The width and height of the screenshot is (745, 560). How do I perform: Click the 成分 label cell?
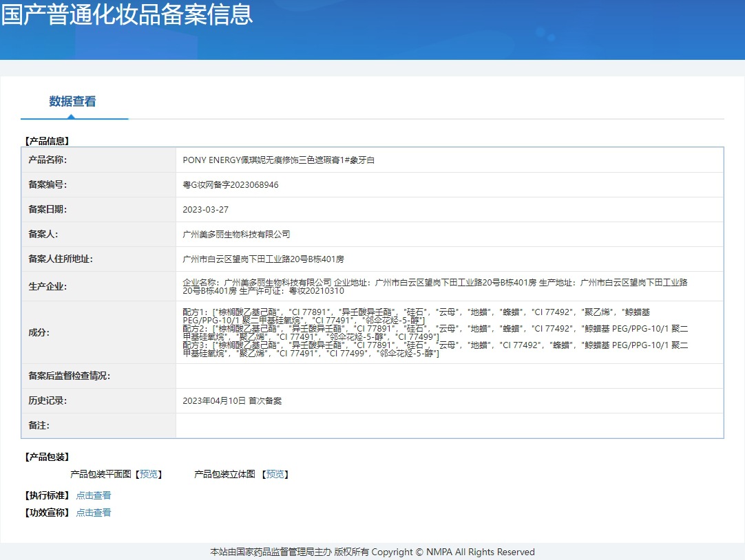click(x=99, y=332)
